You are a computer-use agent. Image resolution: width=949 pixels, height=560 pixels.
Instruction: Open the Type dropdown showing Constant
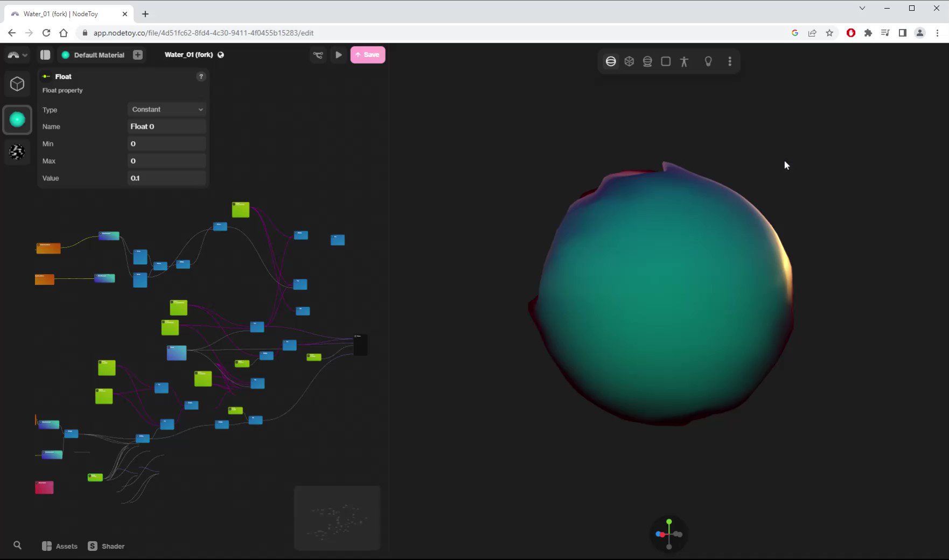click(x=166, y=109)
